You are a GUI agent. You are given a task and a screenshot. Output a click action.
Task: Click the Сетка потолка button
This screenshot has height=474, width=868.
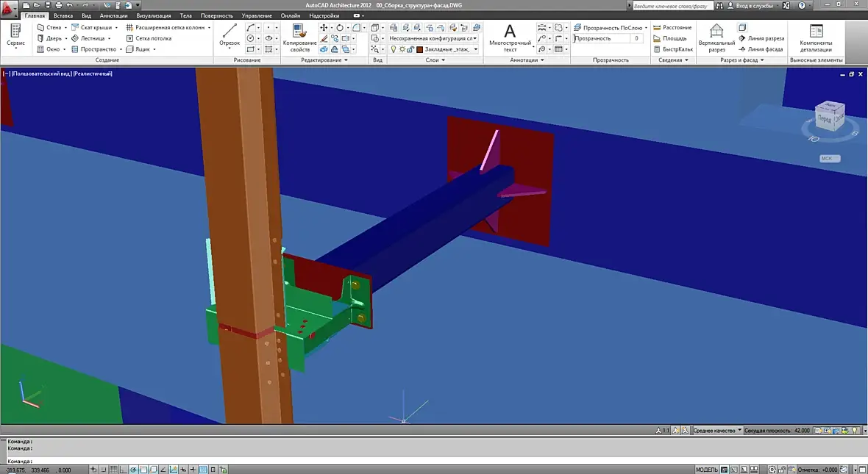pyautogui.click(x=149, y=38)
